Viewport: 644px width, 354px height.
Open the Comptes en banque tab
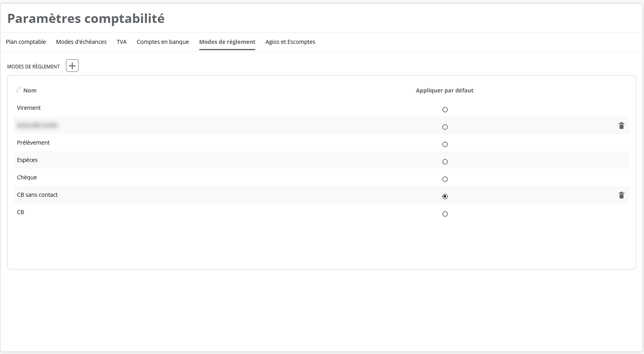click(x=163, y=42)
